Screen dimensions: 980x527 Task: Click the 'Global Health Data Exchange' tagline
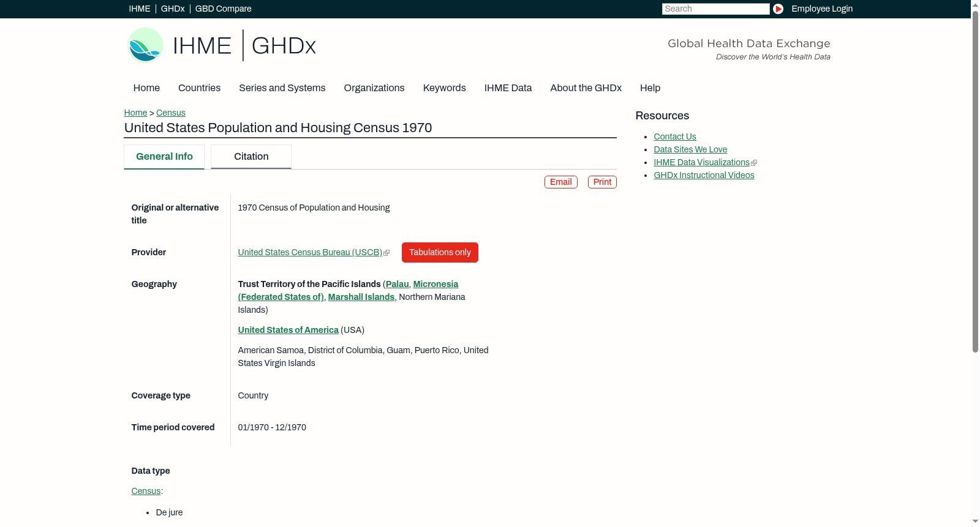click(748, 43)
